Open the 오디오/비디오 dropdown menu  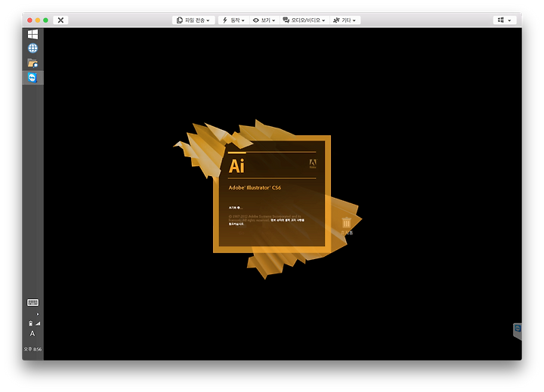click(304, 20)
